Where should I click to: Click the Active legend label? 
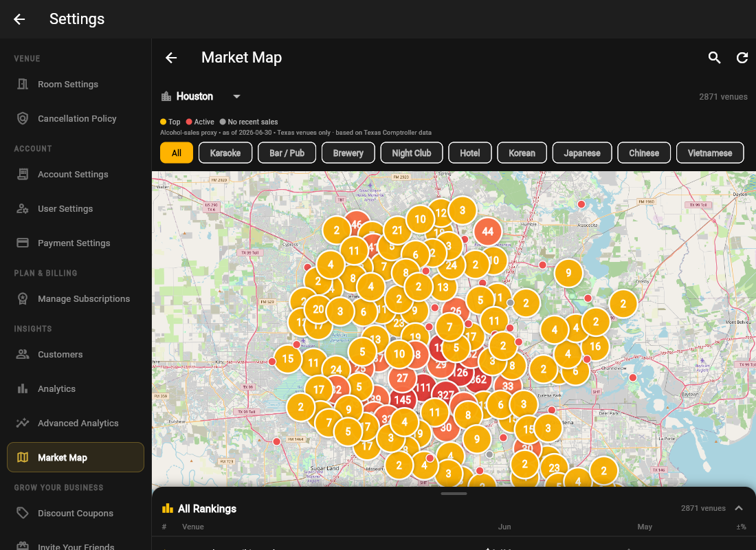tap(204, 122)
